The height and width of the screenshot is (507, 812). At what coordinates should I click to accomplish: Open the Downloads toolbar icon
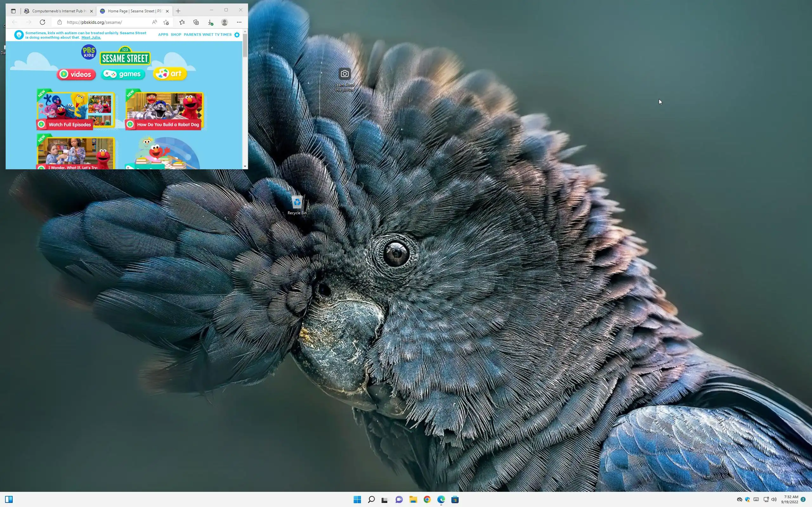[210, 22]
